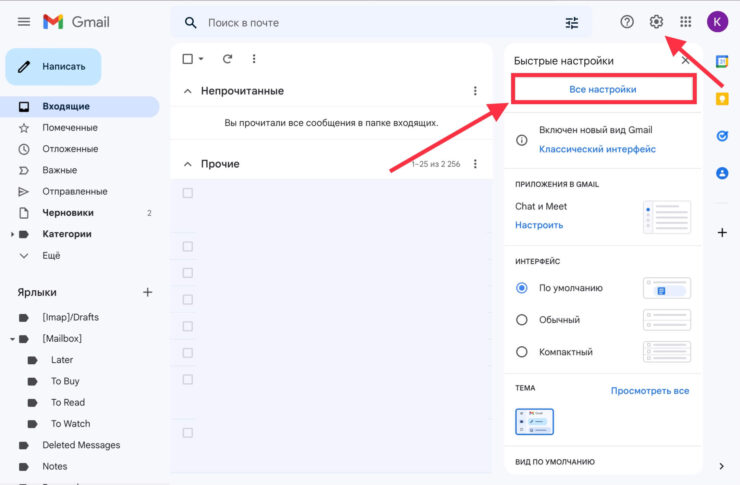Open Непрочитанные section options menu
The image size is (740, 485).
click(475, 91)
